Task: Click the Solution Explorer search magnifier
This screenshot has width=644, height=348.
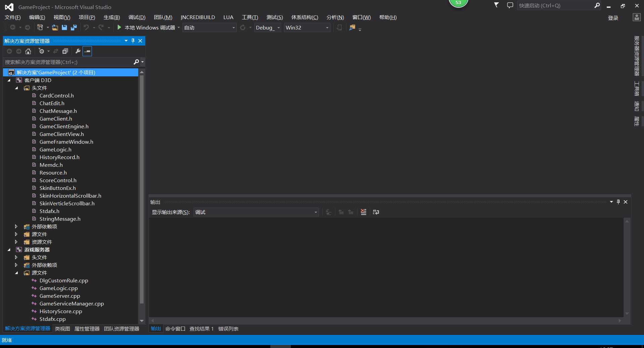Action: (x=136, y=62)
